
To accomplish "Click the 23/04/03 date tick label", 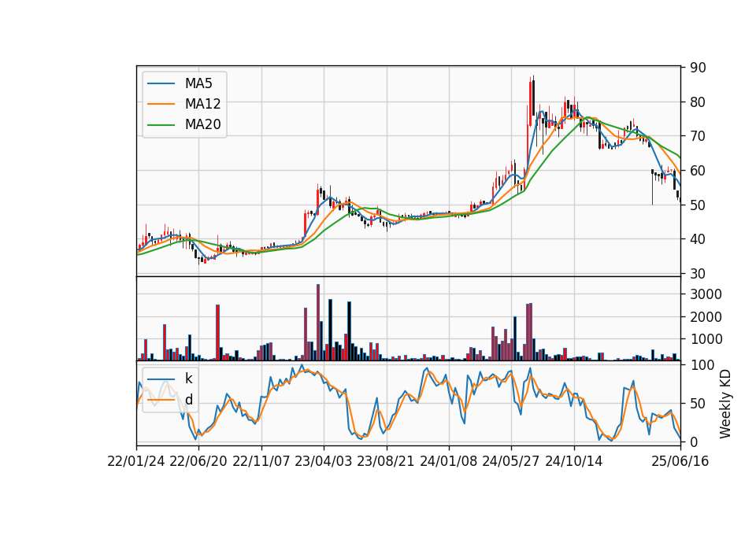I will (324, 461).
